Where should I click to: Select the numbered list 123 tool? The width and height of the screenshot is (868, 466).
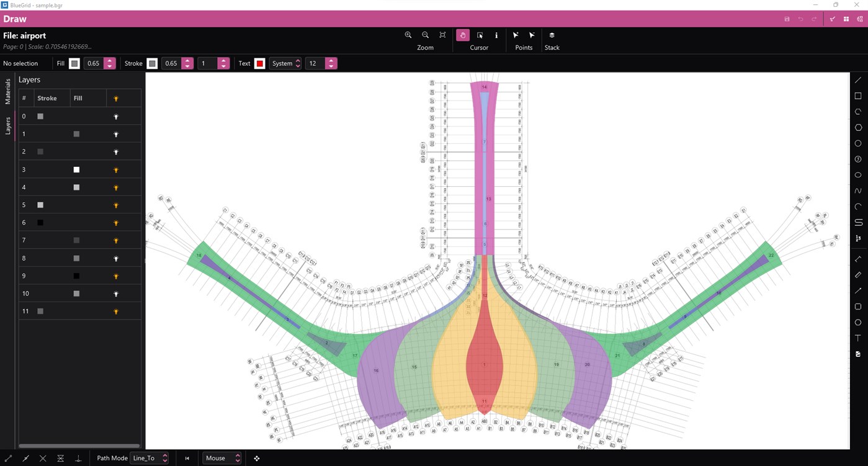click(858, 238)
